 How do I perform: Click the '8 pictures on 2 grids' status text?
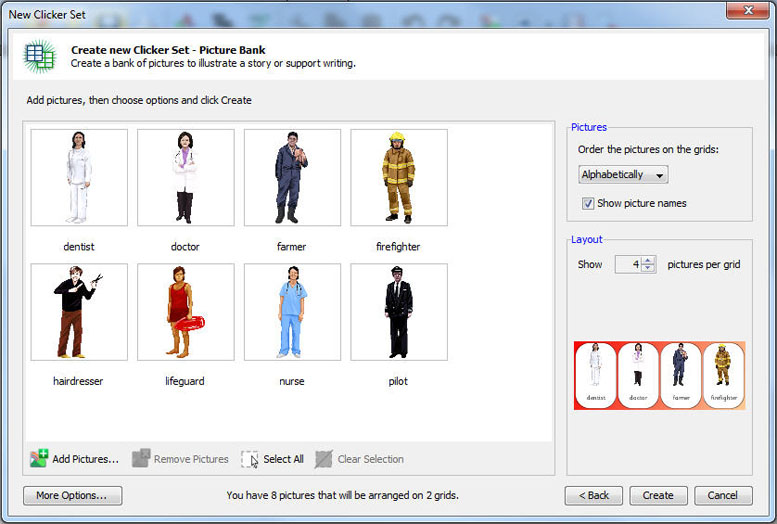click(x=342, y=495)
